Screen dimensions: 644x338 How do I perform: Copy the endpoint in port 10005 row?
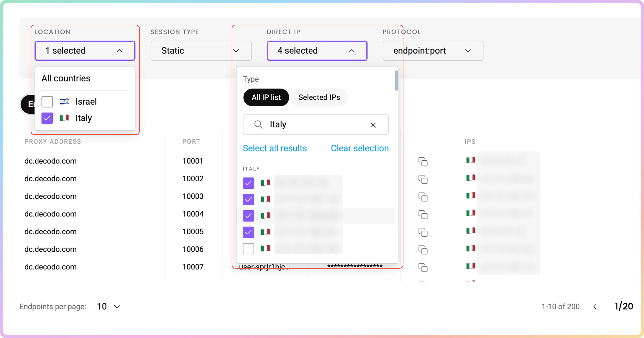point(423,232)
